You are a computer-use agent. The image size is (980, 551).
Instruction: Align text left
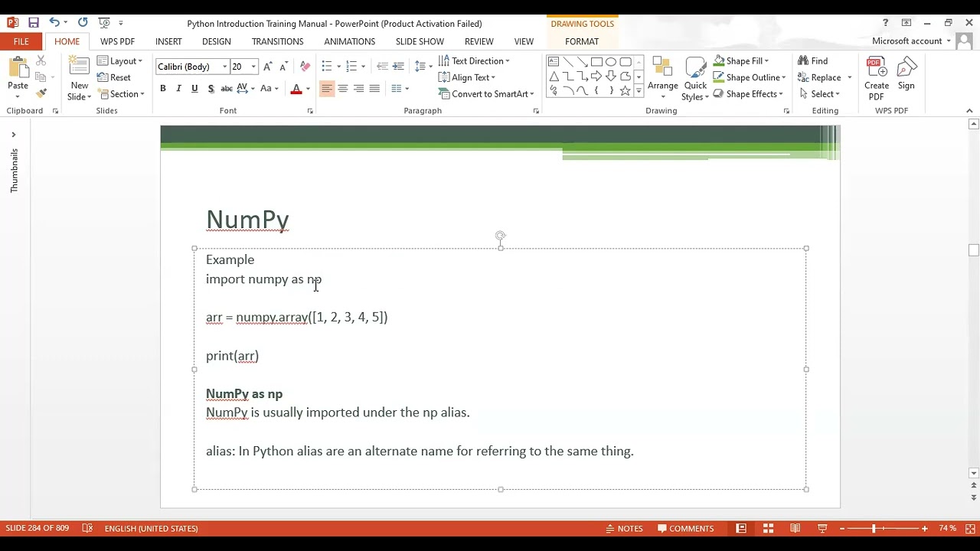[x=326, y=89]
